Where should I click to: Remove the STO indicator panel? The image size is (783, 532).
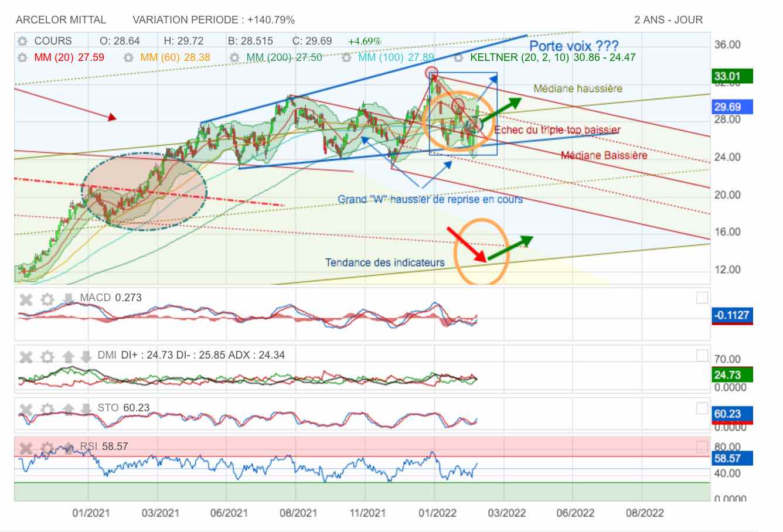coord(26,409)
